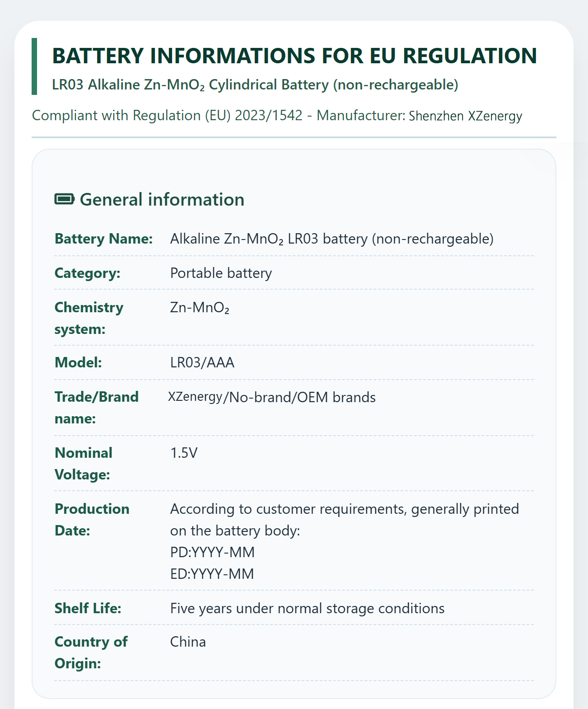
Task: Click the Production Date label
Action: [92, 520]
